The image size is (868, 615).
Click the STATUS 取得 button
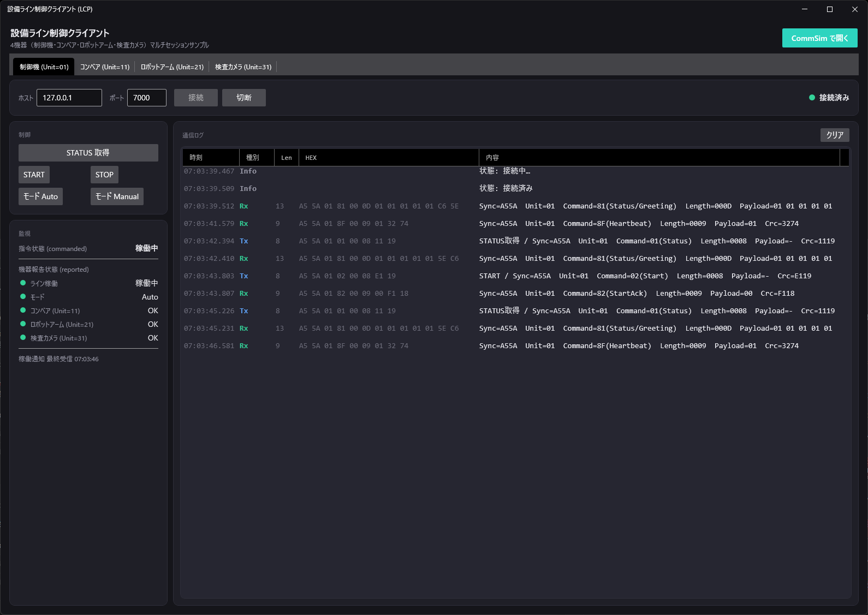pos(88,153)
